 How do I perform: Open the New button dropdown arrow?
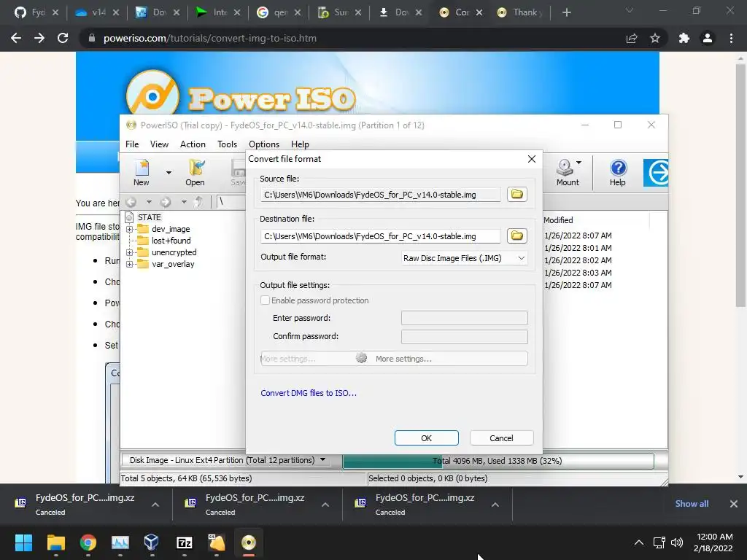pos(169,172)
